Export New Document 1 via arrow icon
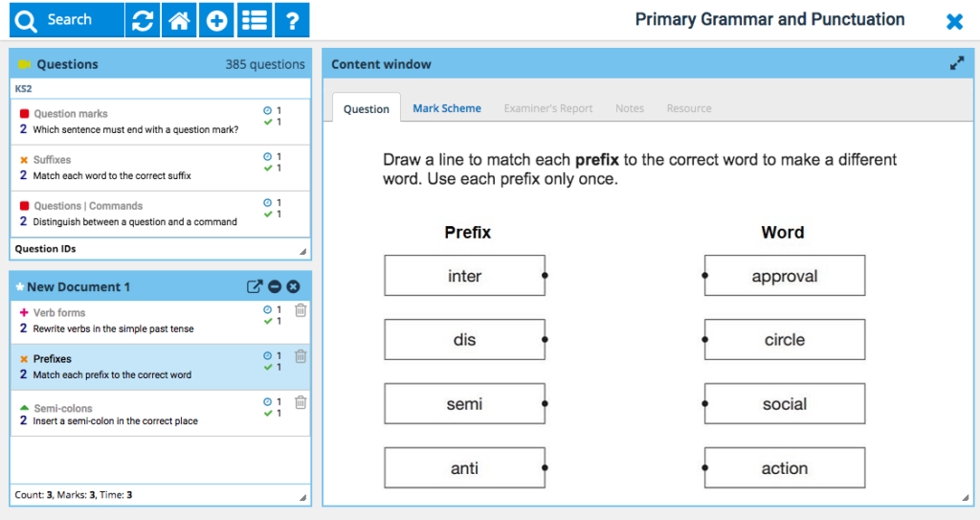Screen dimensions: 980x520 tap(255, 286)
